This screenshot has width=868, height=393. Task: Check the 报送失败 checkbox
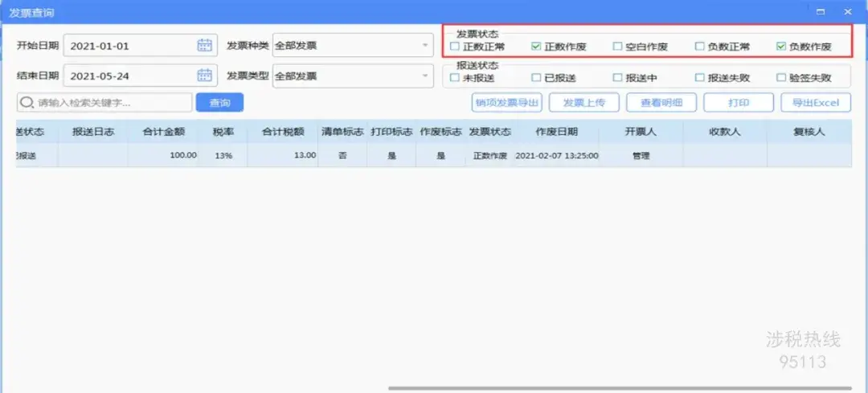(700, 77)
